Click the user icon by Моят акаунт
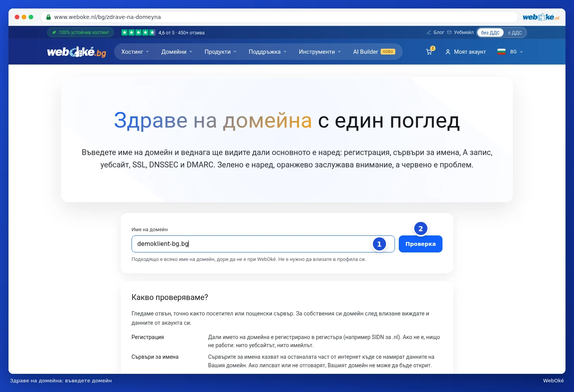Image resolution: width=574 pixels, height=392 pixels. click(448, 52)
